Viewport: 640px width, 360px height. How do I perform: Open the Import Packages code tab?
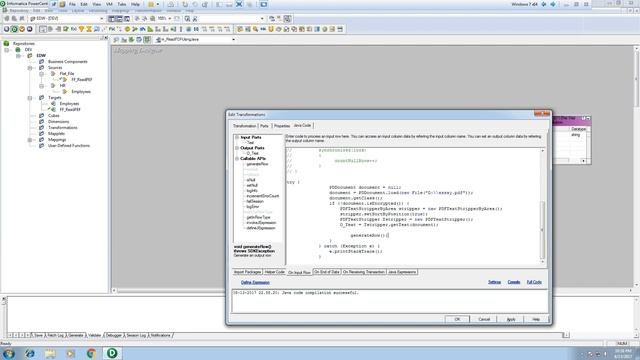click(x=247, y=272)
